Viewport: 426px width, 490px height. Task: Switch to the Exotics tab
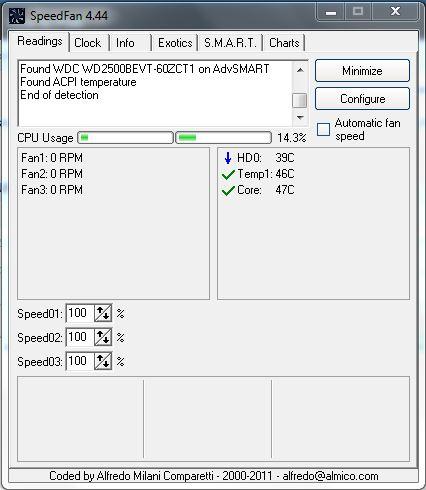pos(175,43)
